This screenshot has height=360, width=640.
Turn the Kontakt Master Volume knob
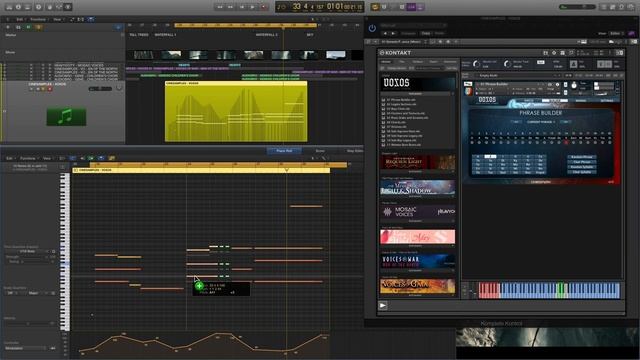pyautogui.click(x=476, y=64)
